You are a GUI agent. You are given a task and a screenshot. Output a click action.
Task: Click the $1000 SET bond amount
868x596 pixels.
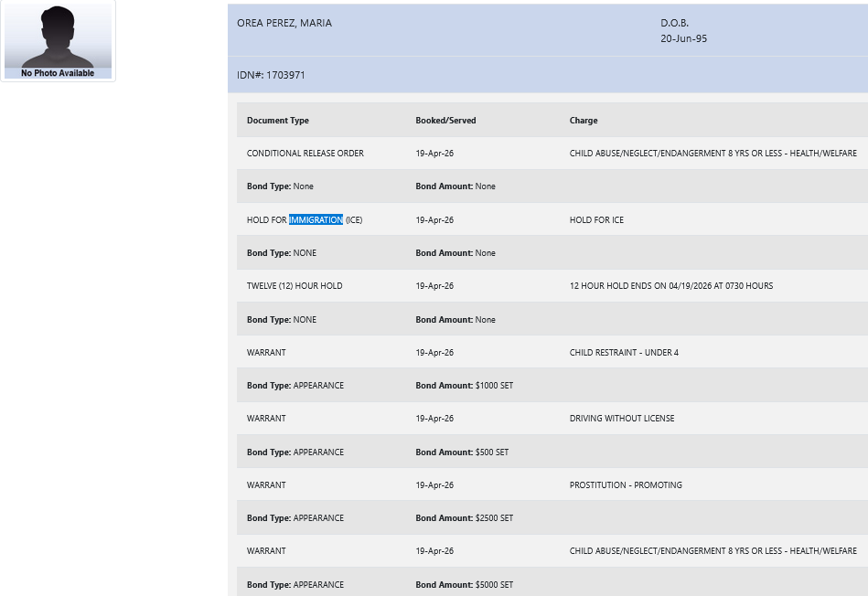(x=494, y=386)
